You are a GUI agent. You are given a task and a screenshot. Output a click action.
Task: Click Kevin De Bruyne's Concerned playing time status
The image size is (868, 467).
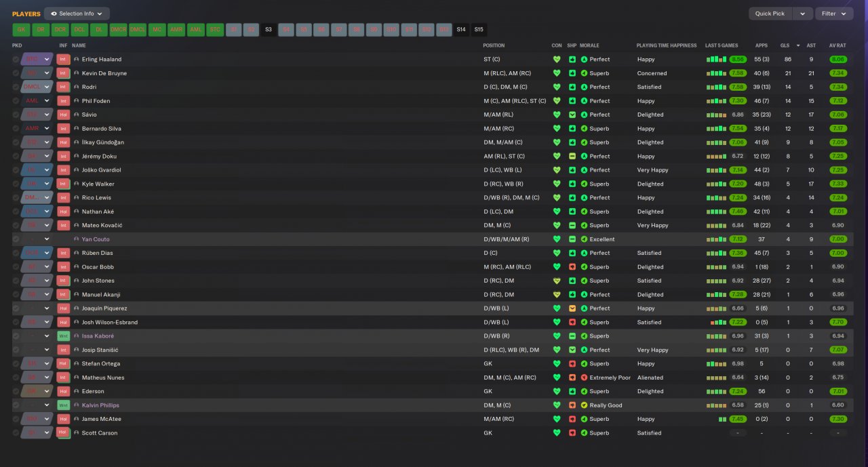click(652, 73)
